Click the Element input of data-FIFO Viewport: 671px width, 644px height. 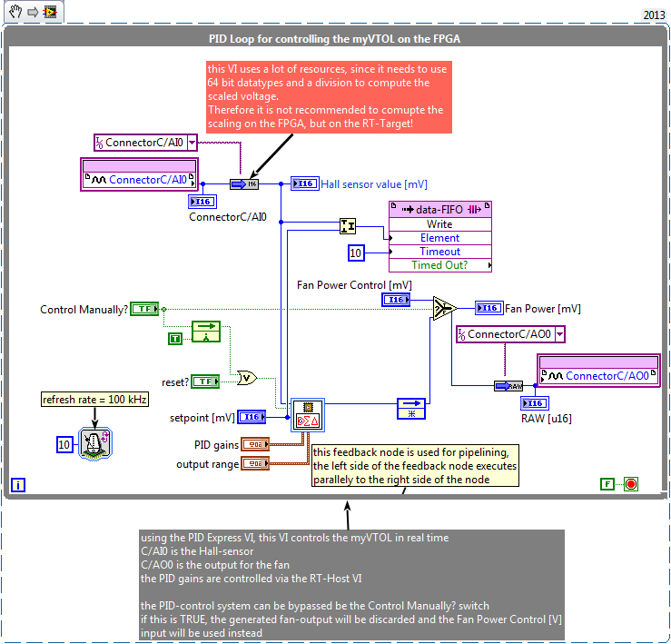click(x=439, y=238)
